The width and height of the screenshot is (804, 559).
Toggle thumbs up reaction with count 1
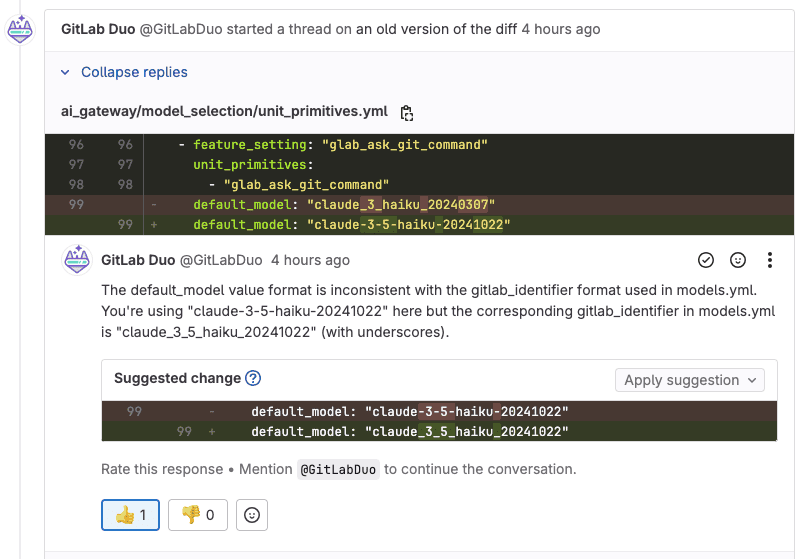tap(130, 515)
